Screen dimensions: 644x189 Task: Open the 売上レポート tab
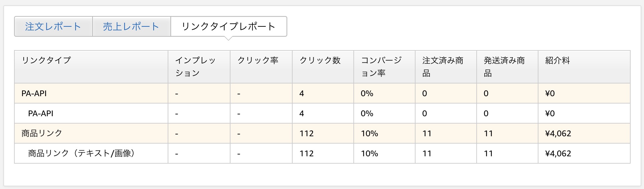[x=132, y=26]
